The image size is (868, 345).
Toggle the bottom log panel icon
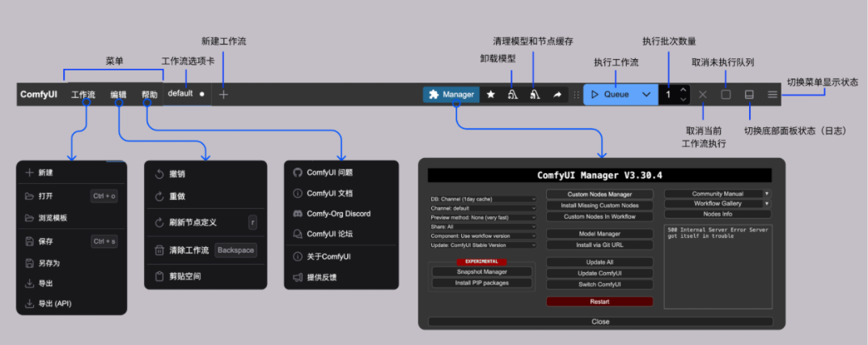[750, 95]
